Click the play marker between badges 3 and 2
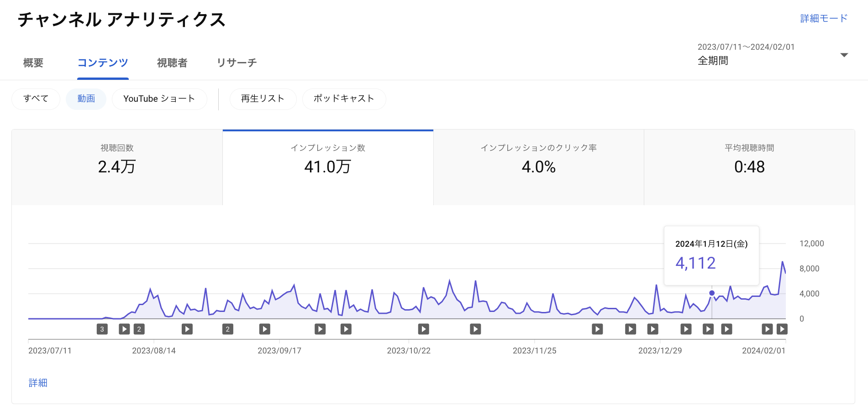The height and width of the screenshot is (410, 868). pyautogui.click(x=124, y=329)
